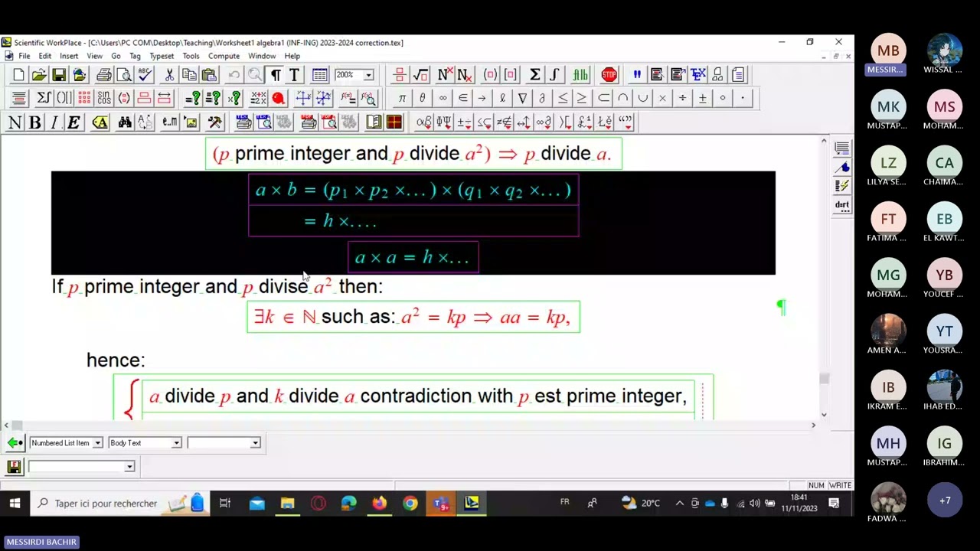The width and height of the screenshot is (980, 551).
Task: Open Microsoft Teams from the taskbar
Action: pyautogui.click(x=441, y=503)
